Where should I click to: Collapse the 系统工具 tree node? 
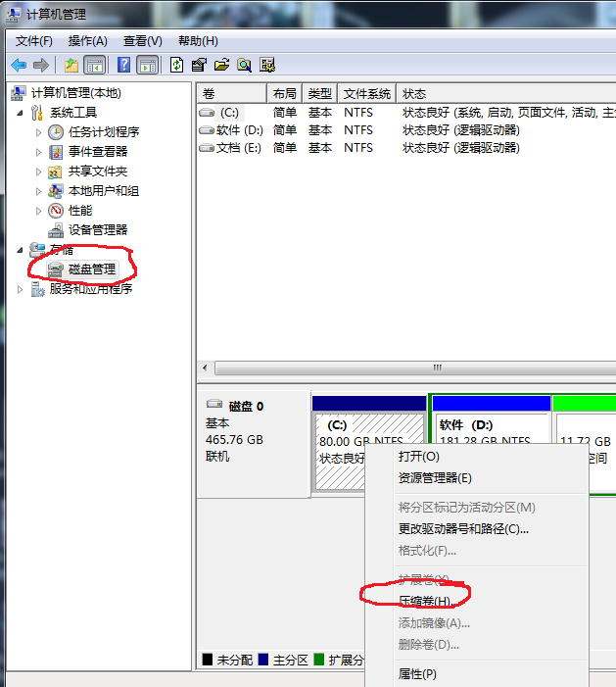21,113
